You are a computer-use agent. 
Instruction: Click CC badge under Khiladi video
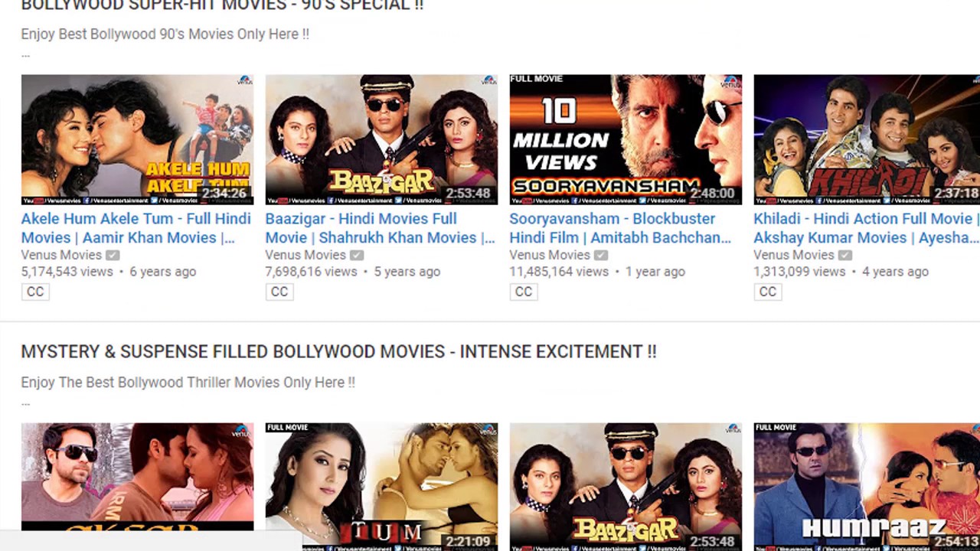tap(768, 292)
